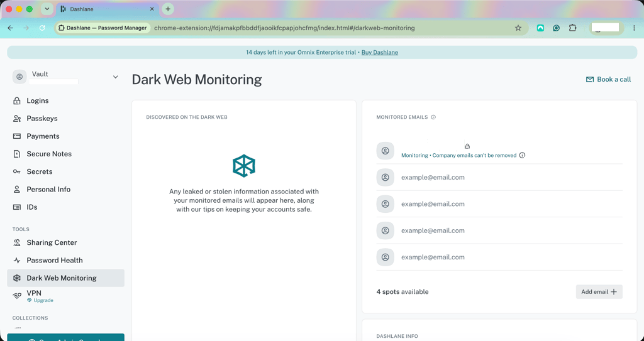Reload the page with the refresh icon
This screenshot has height=341, width=644.
tap(42, 28)
